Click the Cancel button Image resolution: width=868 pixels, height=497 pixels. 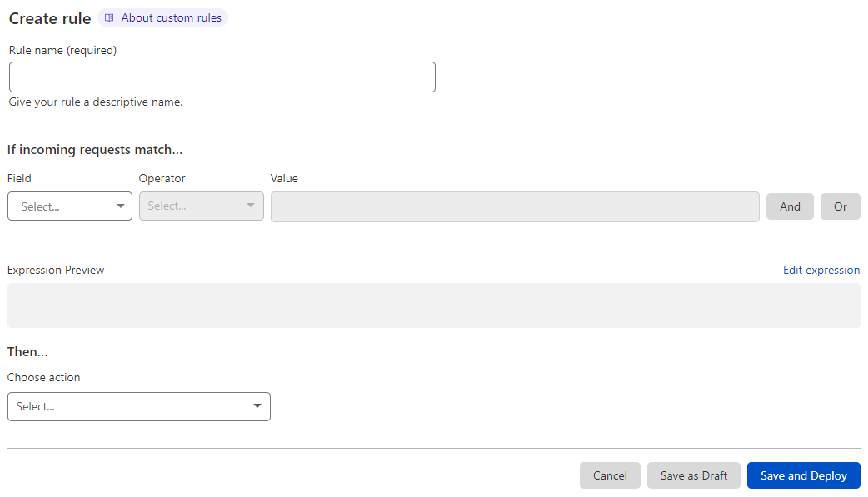point(610,475)
